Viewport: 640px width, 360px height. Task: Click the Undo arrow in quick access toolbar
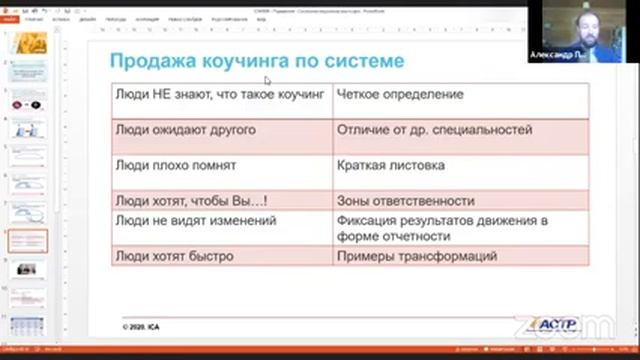click(x=45, y=11)
